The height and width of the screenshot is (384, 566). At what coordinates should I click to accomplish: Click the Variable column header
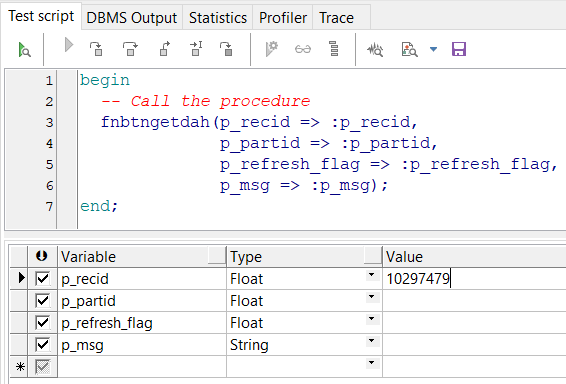(x=142, y=257)
